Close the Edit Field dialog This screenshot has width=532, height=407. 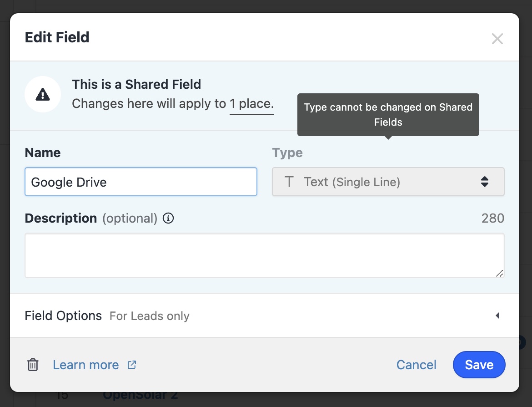click(x=497, y=39)
